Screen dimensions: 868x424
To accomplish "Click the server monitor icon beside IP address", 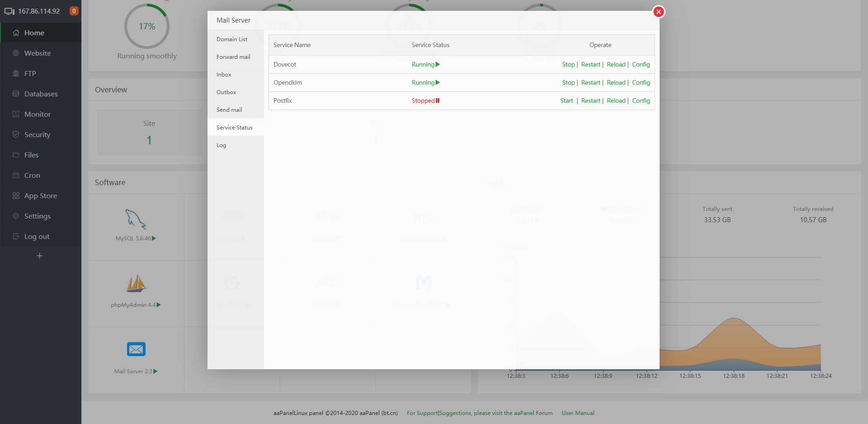I will [x=9, y=11].
